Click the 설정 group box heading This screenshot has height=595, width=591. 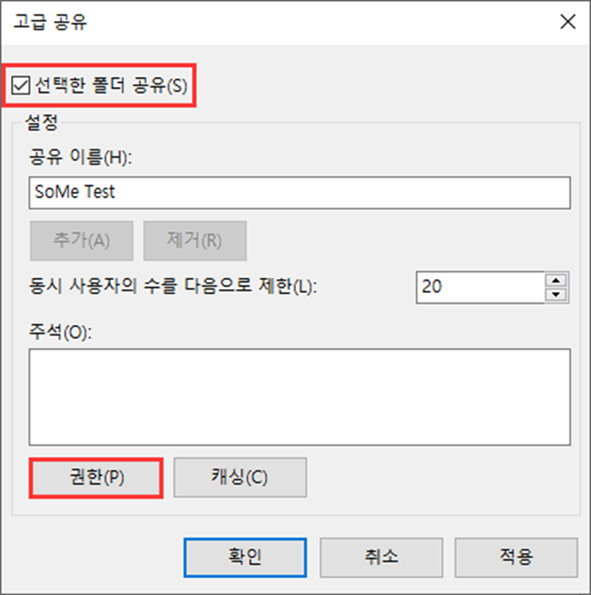click(41, 122)
